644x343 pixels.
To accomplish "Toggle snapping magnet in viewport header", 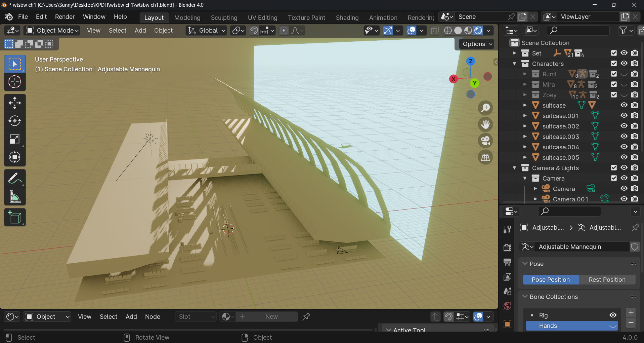I will pyautogui.click(x=254, y=31).
